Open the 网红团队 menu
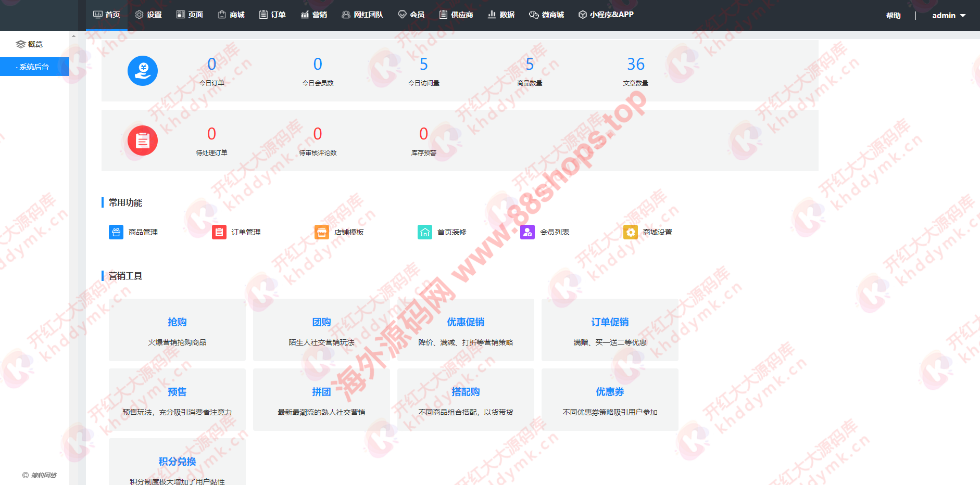The image size is (980, 485). pyautogui.click(x=362, y=15)
